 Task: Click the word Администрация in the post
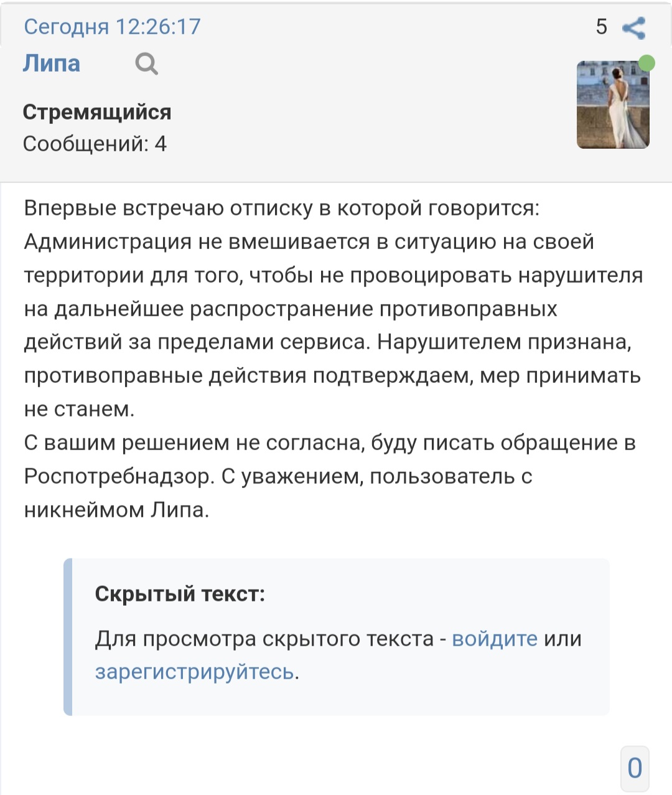108,242
